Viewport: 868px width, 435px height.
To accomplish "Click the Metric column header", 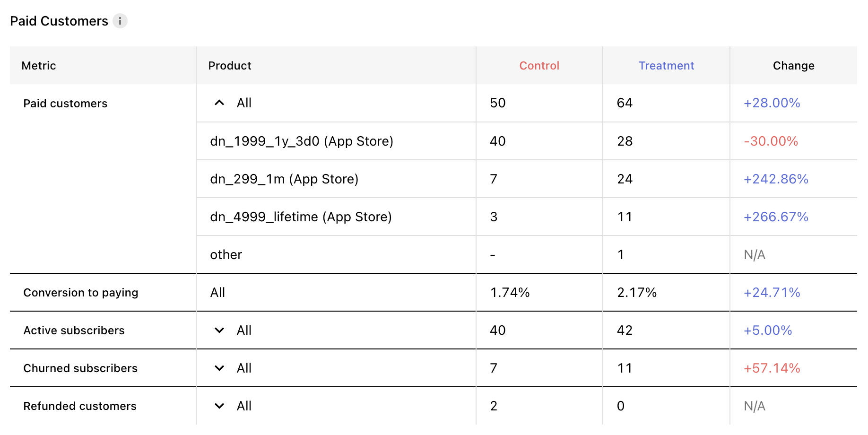I will point(39,66).
